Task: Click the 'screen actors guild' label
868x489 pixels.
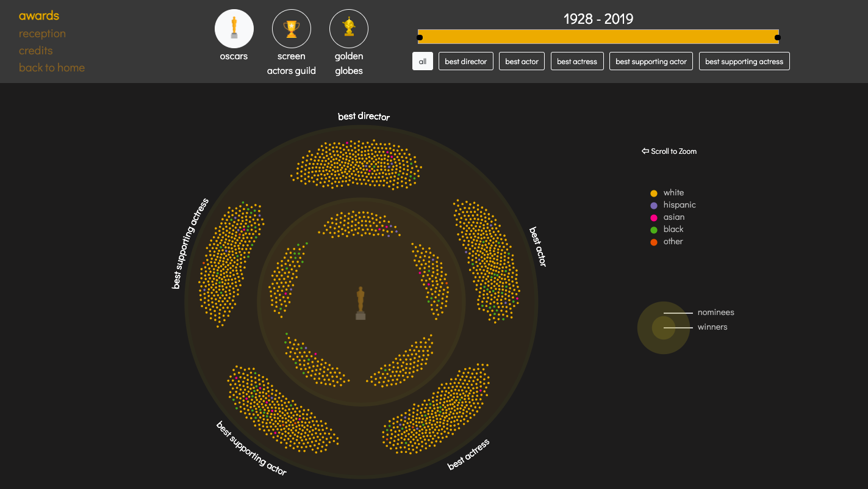Action: tap(292, 63)
